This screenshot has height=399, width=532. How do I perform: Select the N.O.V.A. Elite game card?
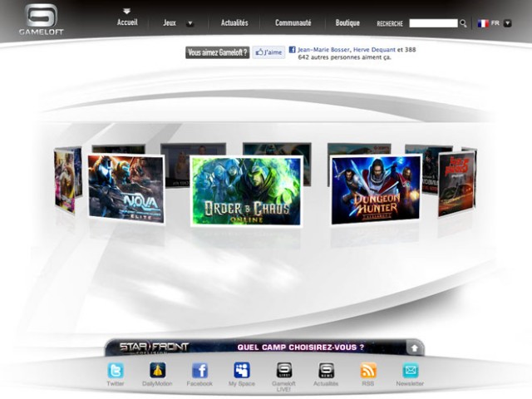coord(126,189)
